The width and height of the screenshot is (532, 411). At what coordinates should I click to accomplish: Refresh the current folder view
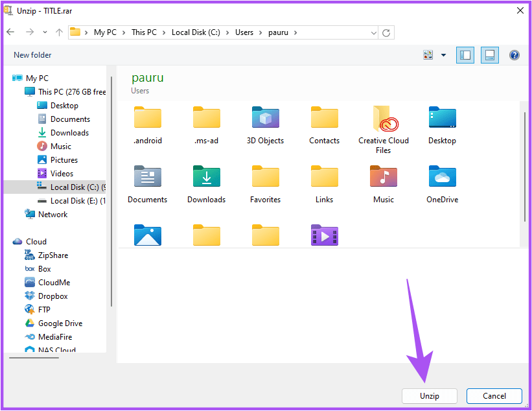(386, 32)
